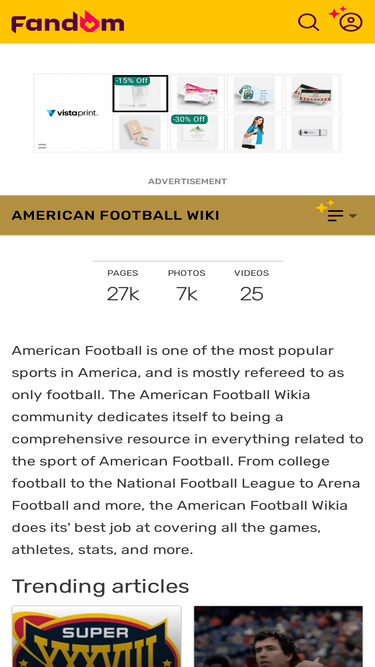
Task: Select the 30% Off card ad thumbnail
Action: (197, 132)
